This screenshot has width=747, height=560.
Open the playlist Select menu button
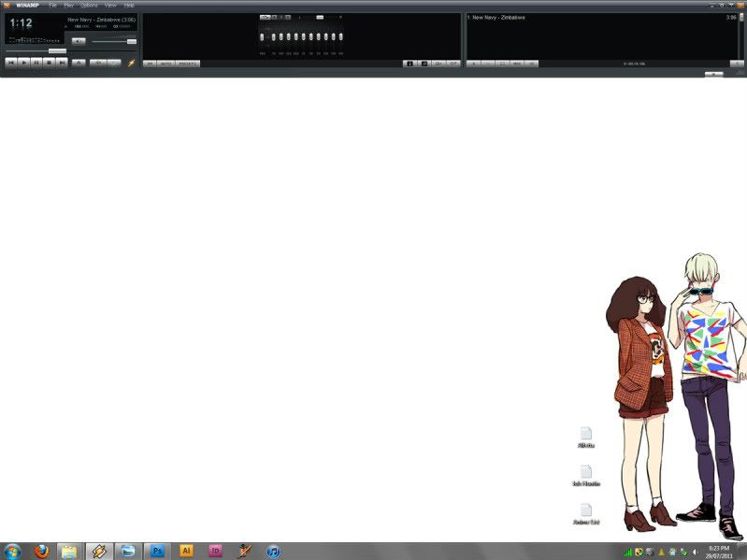pos(503,64)
